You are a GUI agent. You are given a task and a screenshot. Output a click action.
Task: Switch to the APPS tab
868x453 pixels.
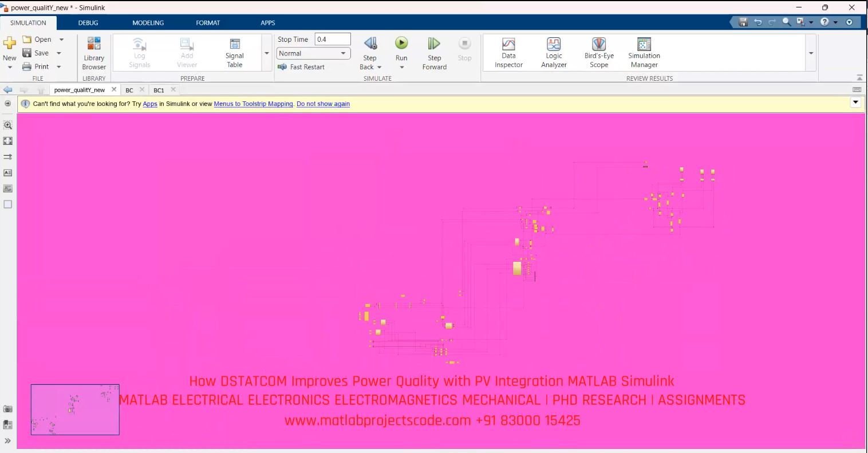coord(268,23)
